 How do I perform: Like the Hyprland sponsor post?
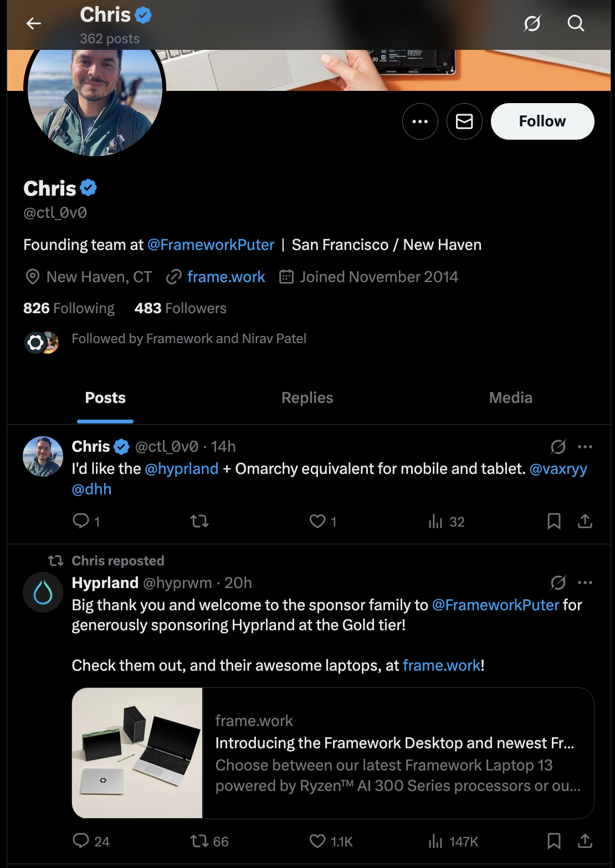pyautogui.click(x=317, y=841)
